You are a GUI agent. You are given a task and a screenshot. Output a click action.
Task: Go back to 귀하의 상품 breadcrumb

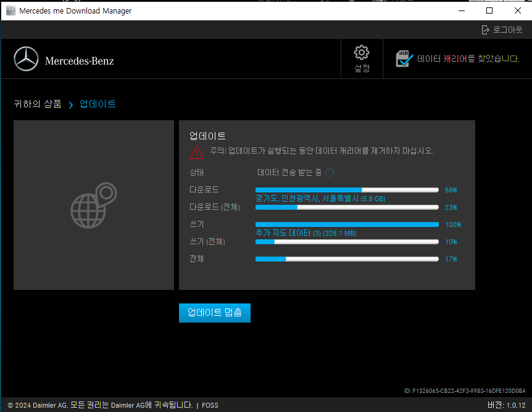pos(38,104)
